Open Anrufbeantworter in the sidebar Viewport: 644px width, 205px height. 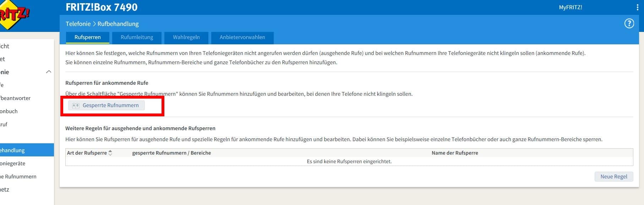click(15, 98)
